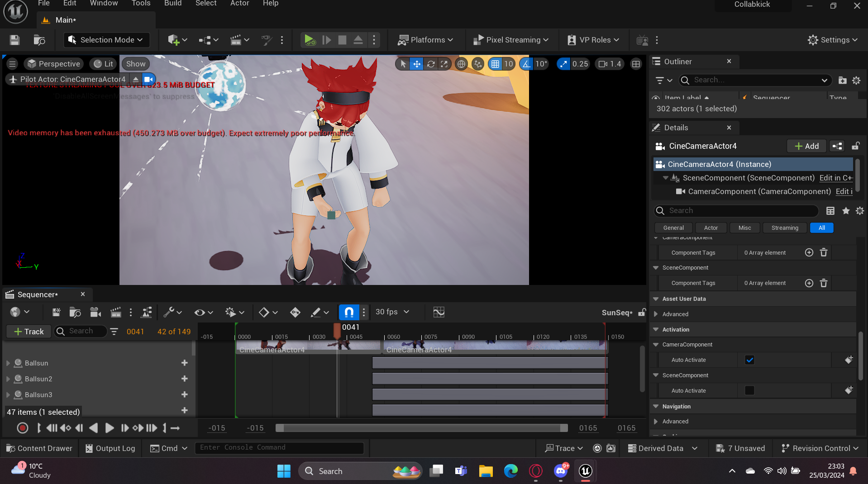This screenshot has height=484, width=868.
Task: Click the Enter Console Command field
Action: point(279,448)
